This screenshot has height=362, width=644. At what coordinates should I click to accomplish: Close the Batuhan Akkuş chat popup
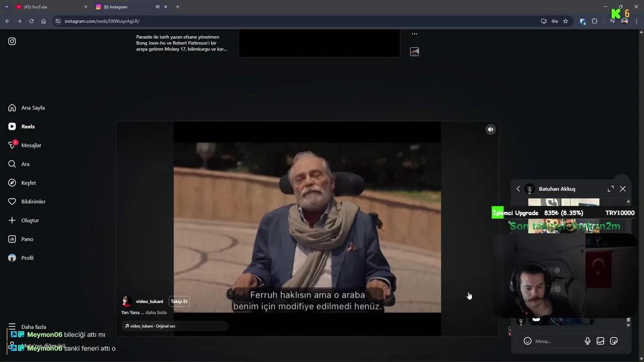tap(623, 189)
